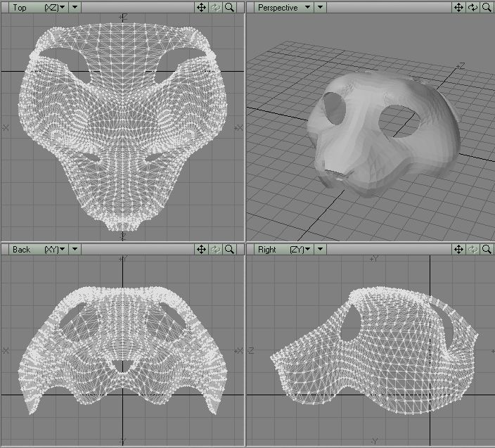Click the pan icon in the Perspective viewport
495x448 pixels.
(458, 8)
